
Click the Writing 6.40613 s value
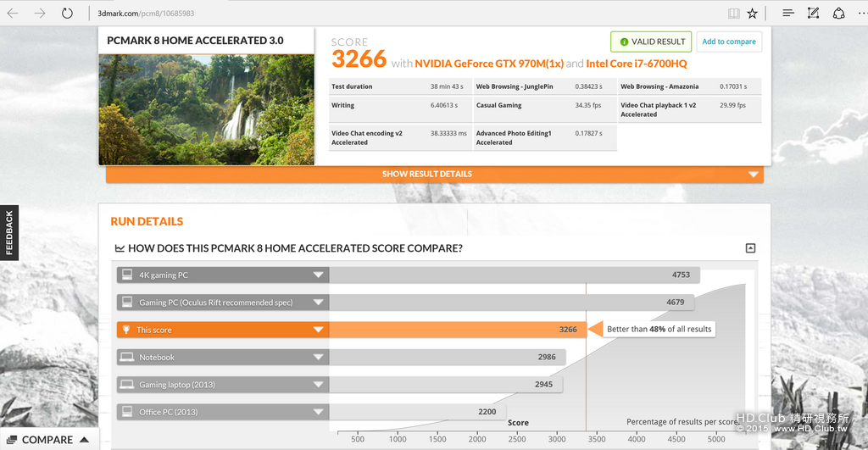tap(444, 105)
